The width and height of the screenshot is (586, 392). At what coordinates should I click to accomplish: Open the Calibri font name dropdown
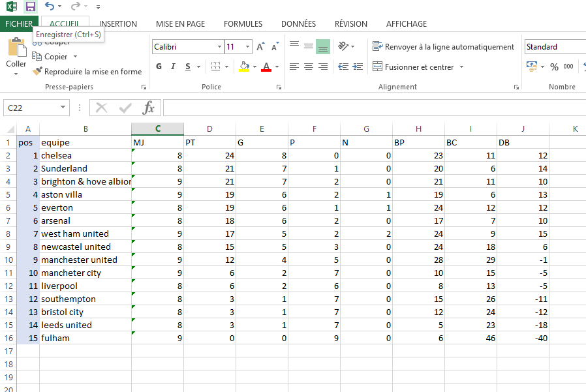coord(219,47)
